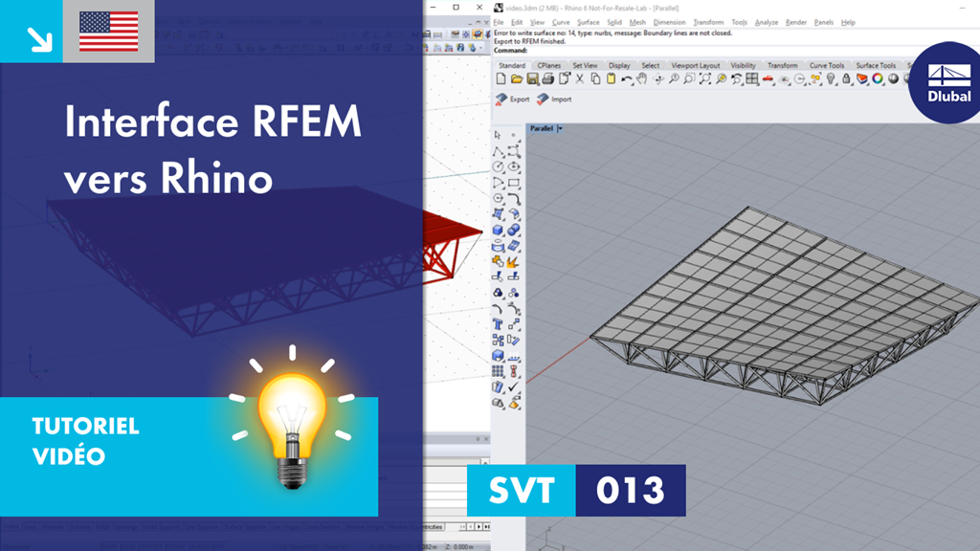The width and height of the screenshot is (980, 551).
Task: Click the Copy to clipboard icon
Action: tap(595, 79)
